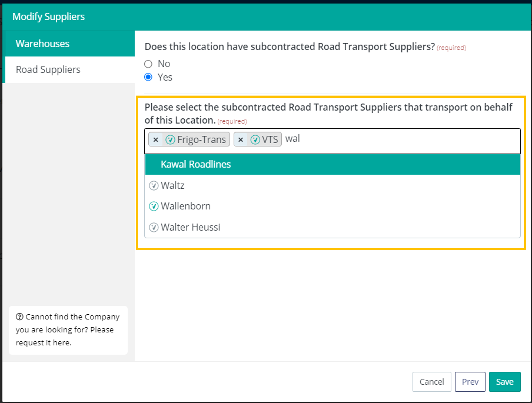
Task: Save the supplier changes
Action: point(505,382)
